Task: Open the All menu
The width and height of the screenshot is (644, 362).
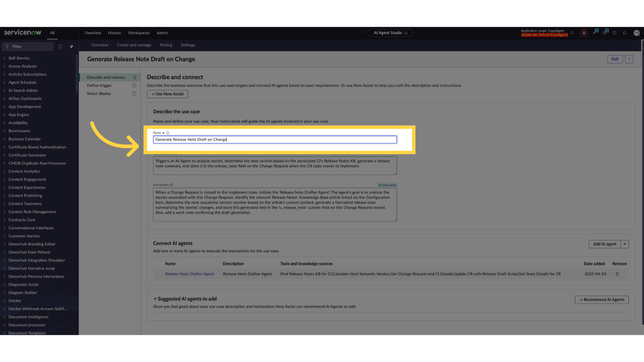Action: [52, 33]
